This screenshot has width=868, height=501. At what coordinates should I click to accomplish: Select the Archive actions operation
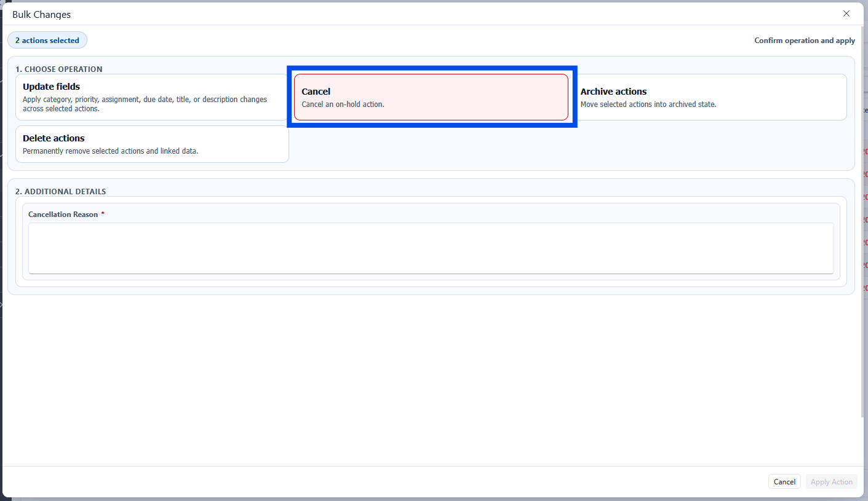(711, 97)
